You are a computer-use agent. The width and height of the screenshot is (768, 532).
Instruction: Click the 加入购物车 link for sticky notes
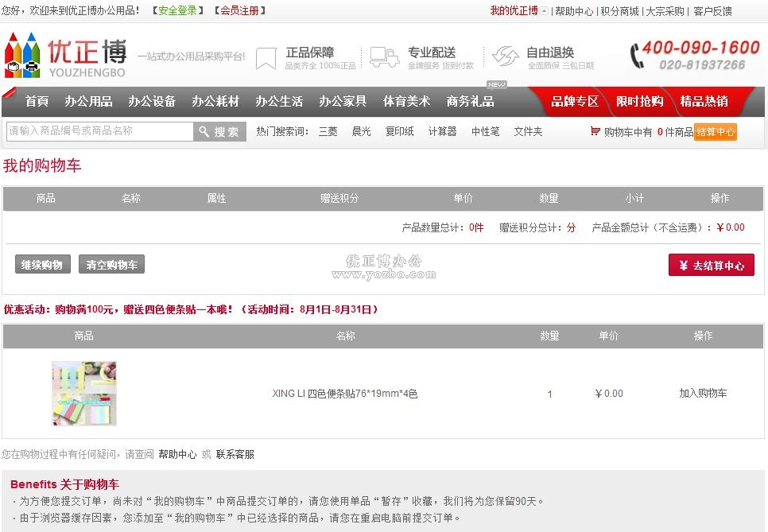703,394
